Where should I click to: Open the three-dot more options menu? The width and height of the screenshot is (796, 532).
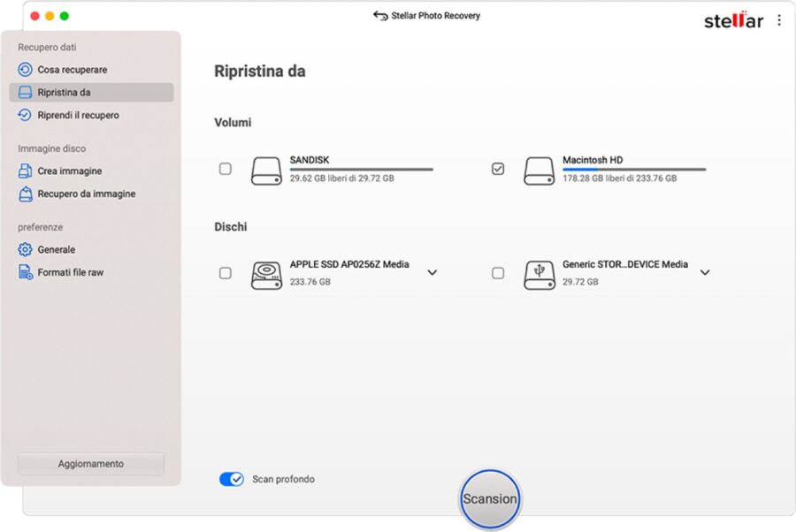[779, 20]
